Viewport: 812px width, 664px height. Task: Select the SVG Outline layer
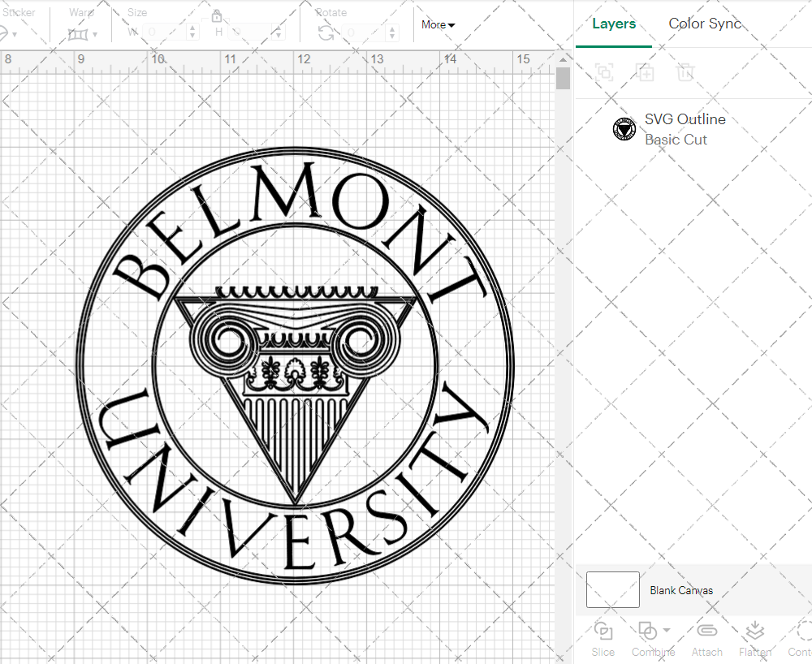point(685,119)
